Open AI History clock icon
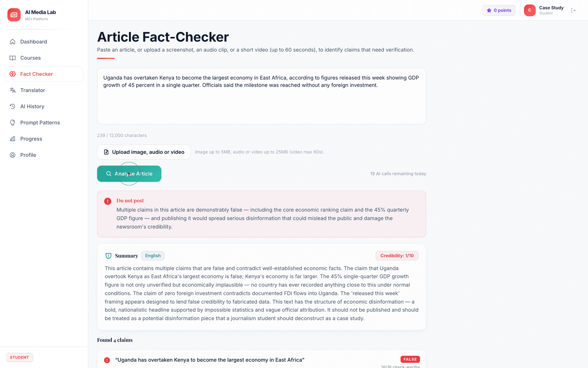 pyautogui.click(x=12, y=106)
